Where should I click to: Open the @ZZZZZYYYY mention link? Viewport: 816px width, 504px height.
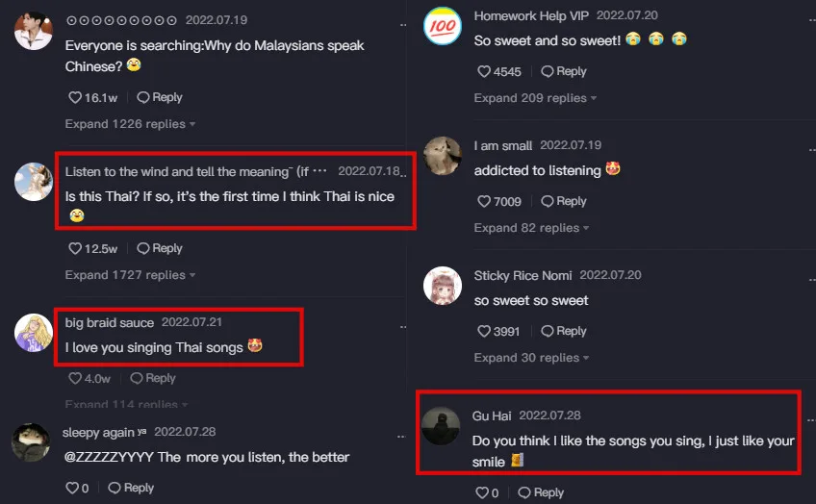[x=108, y=457]
